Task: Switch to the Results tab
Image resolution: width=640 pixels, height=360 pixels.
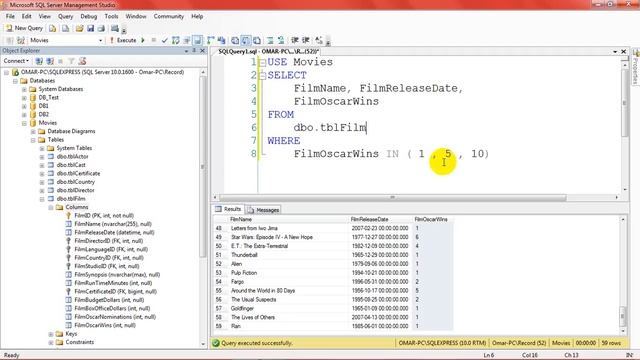Action: coord(228,209)
